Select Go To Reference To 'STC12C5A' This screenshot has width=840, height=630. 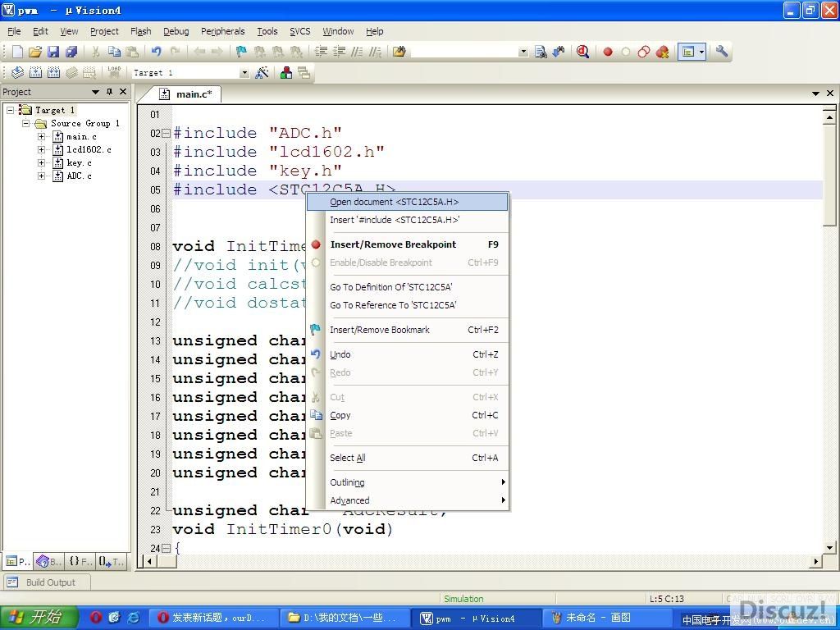tap(407, 305)
